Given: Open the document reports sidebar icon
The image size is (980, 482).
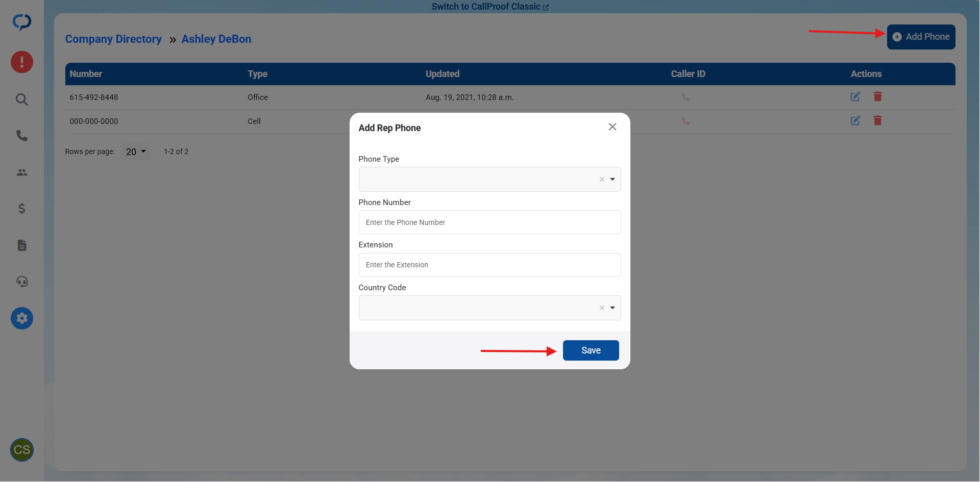Looking at the screenshot, I should (x=22, y=245).
